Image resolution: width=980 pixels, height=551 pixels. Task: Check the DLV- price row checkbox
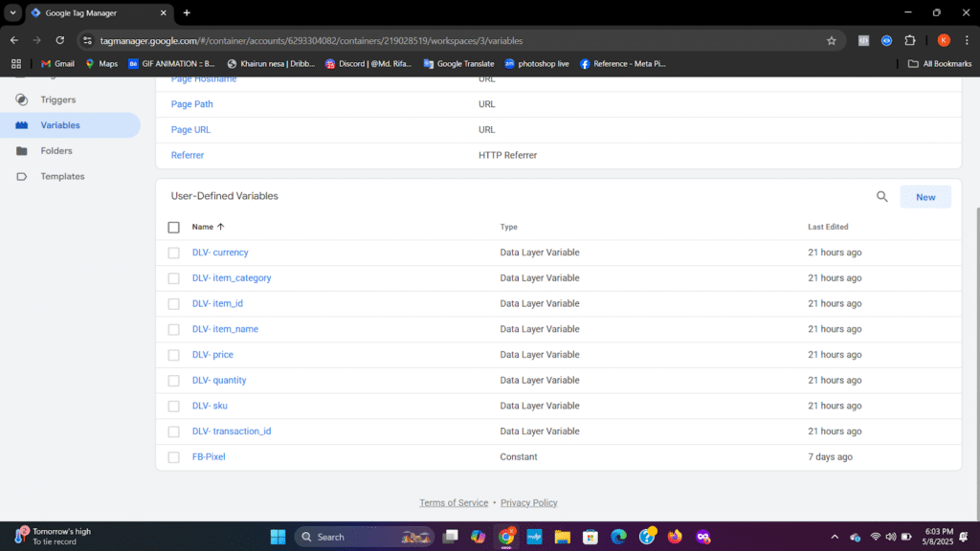coord(174,356)
